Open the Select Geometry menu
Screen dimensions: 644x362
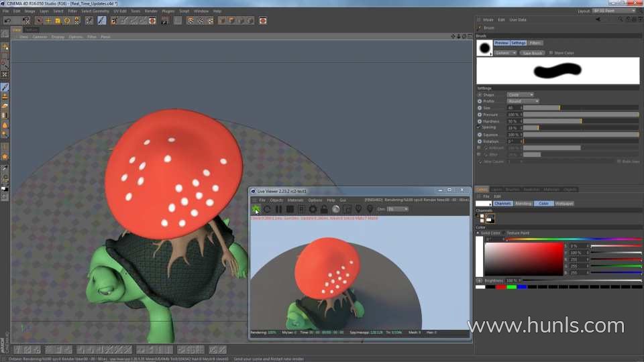click(x=95, y=11)
